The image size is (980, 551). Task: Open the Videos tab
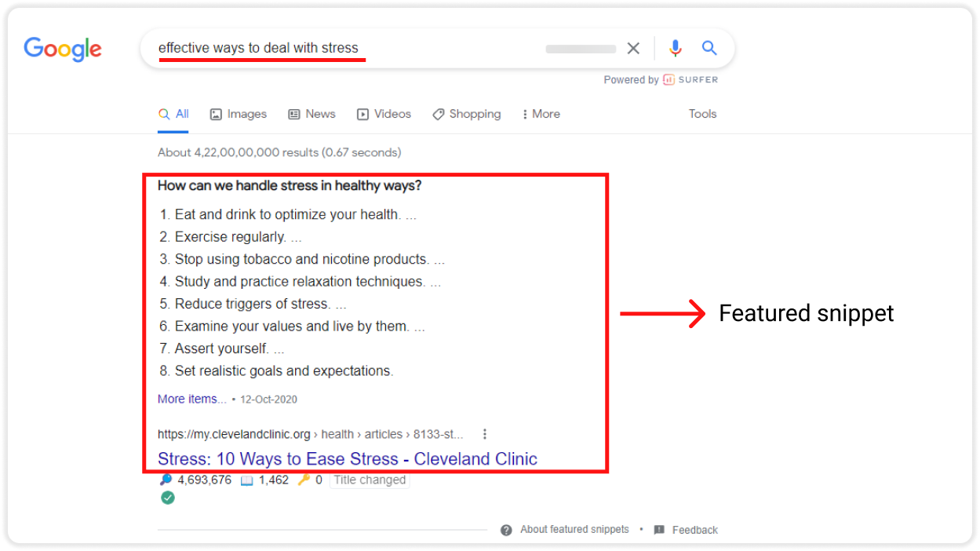pyautogui.click(x=384, y=114)
